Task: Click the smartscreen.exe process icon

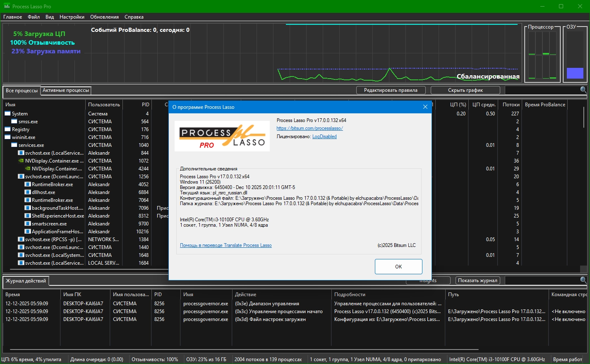Action: click(27, 223)
